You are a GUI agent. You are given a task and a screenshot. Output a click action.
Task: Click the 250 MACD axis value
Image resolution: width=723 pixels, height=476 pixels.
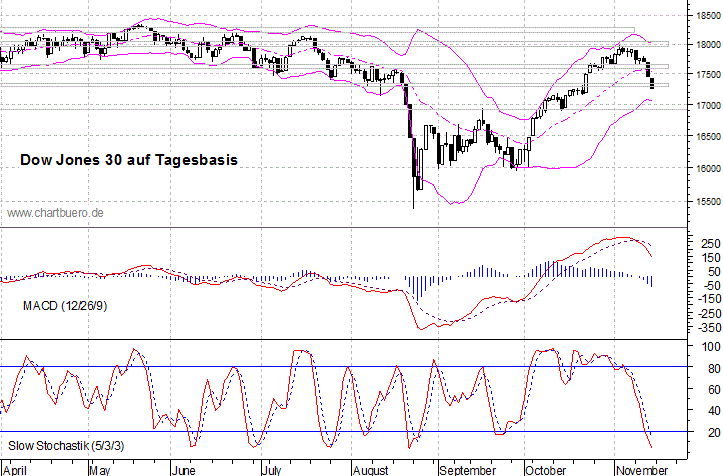pyautogui.click(x=711, y=244)
